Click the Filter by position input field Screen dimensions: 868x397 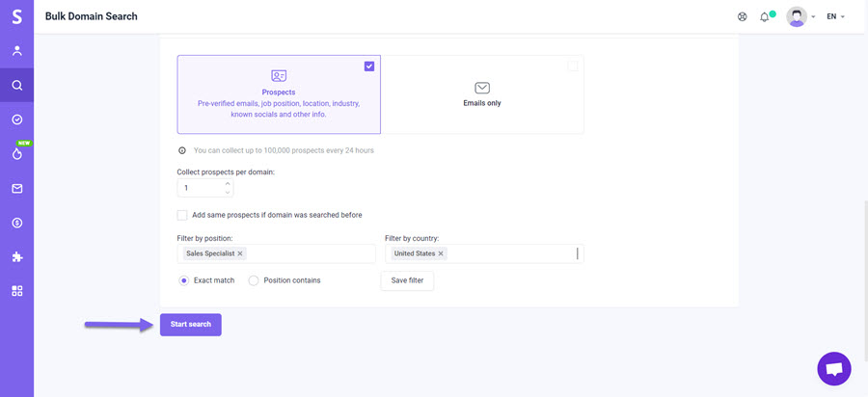[x=276, y=253]
